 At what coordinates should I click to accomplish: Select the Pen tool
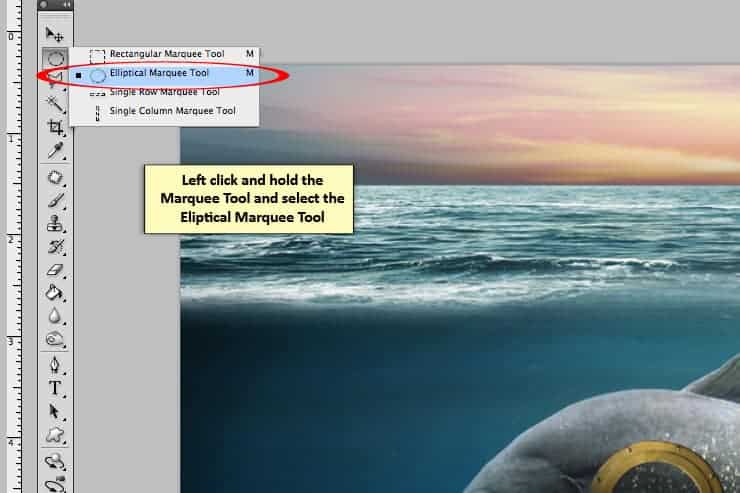(x=55, y=365)
